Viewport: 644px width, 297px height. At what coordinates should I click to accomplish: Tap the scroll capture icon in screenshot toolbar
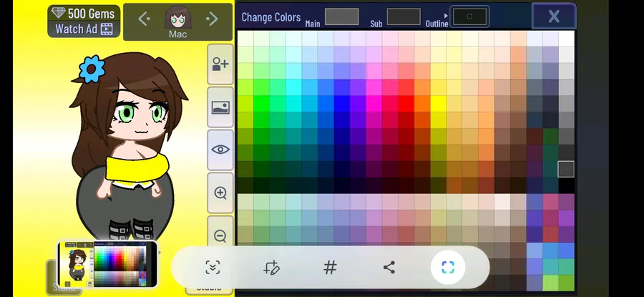[213, 268]
